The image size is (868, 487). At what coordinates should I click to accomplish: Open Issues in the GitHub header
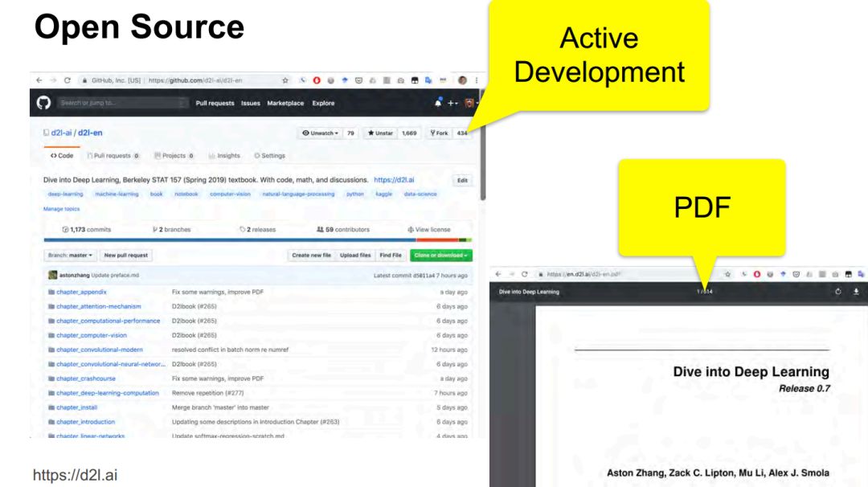(x=250, y=103)
